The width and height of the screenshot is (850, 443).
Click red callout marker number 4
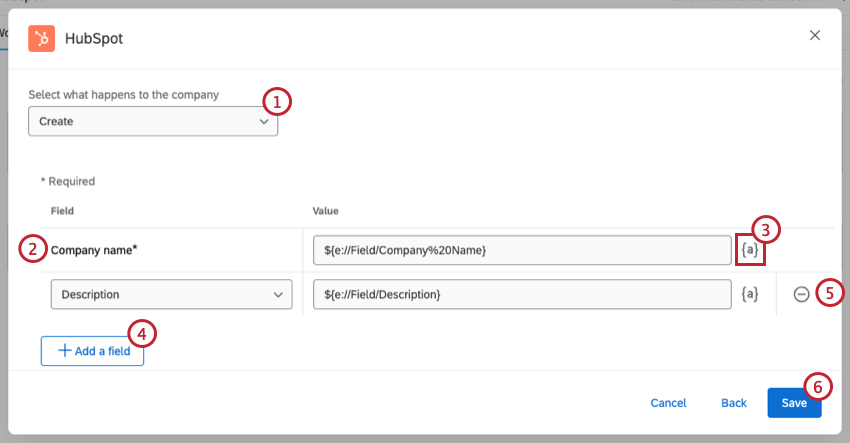(x=143, y=334)
